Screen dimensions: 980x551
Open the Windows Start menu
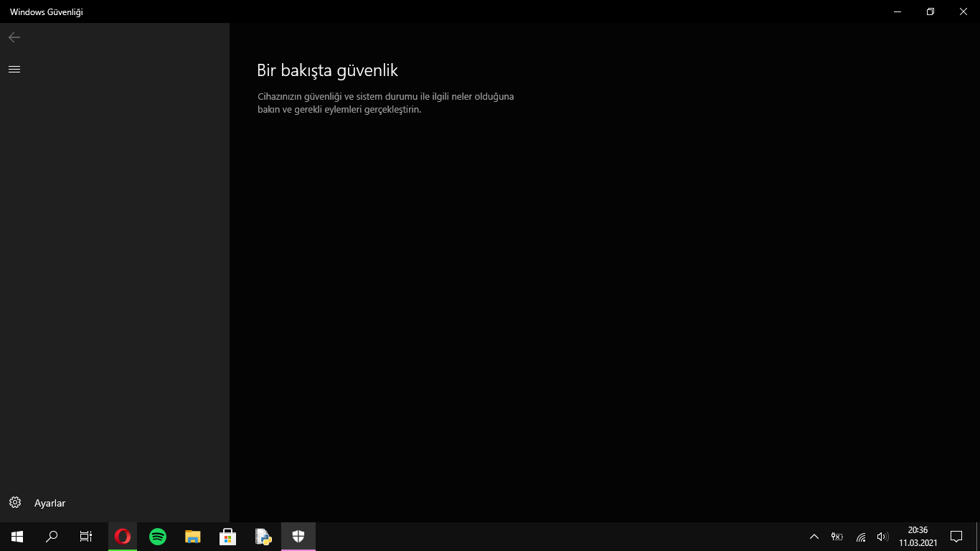click(x=17, y=537)
